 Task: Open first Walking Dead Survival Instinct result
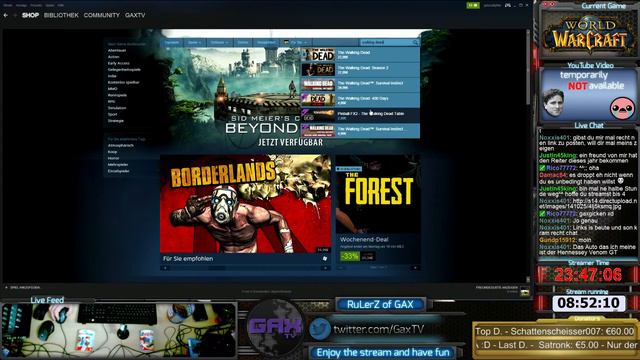pos(360,85)
